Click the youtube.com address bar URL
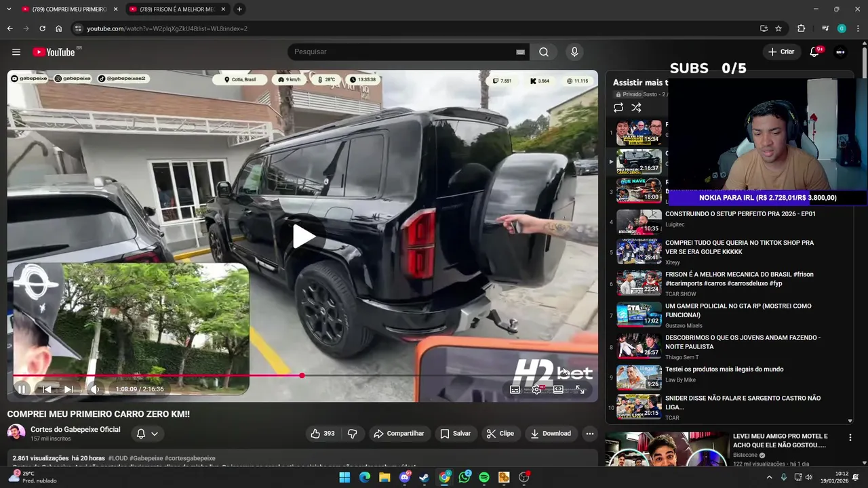 tap(167, 28)
